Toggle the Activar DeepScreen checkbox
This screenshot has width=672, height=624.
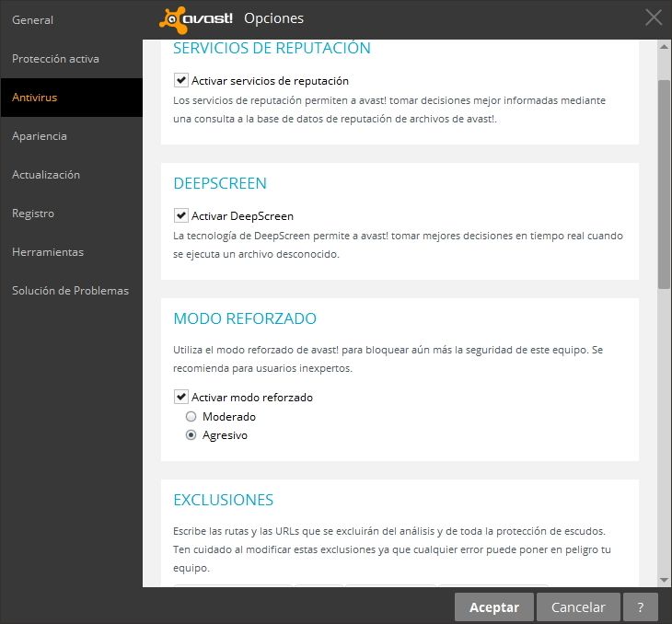click(x=180, y=215)
